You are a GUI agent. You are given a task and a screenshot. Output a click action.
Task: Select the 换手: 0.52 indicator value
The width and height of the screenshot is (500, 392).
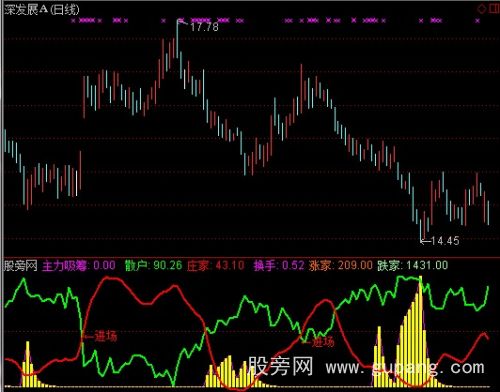pos(279,266)
